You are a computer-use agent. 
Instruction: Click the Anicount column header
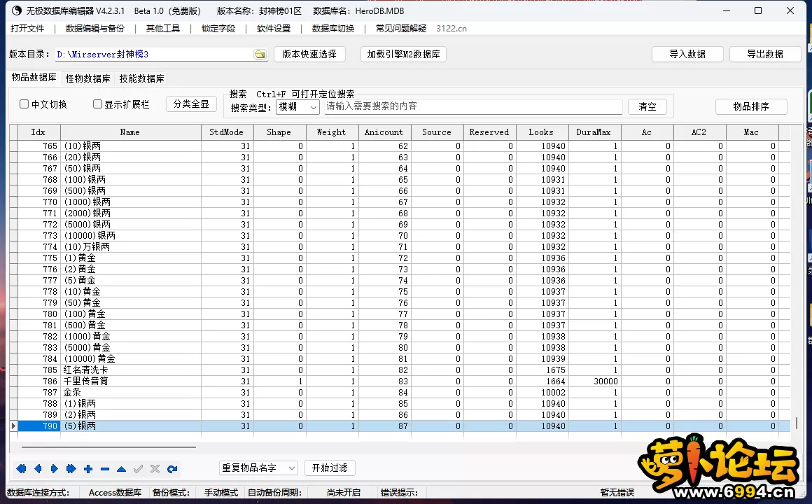[x=385, y=132]
